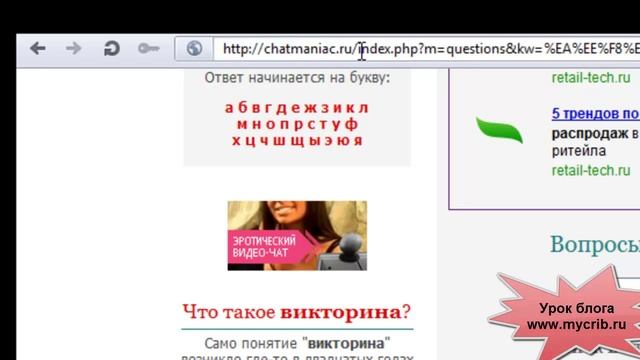Click the browser forward arrow
Image resolution: width=640 pixels, height=360 pixels.
click(x=73, y=49)
